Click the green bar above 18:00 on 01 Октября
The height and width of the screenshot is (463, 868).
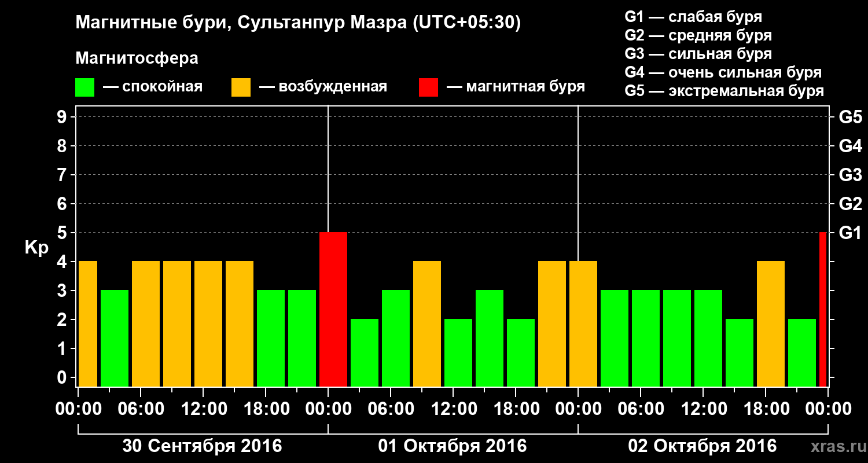521,352
